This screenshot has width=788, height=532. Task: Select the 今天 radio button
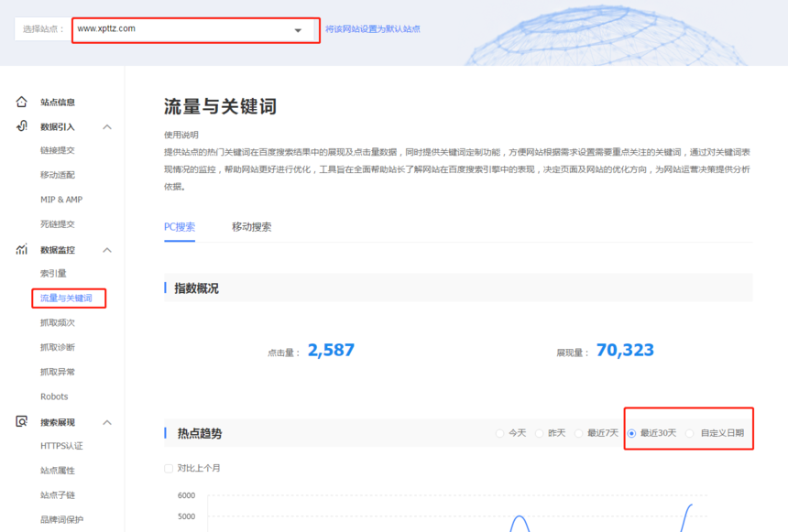coord(499,433)
